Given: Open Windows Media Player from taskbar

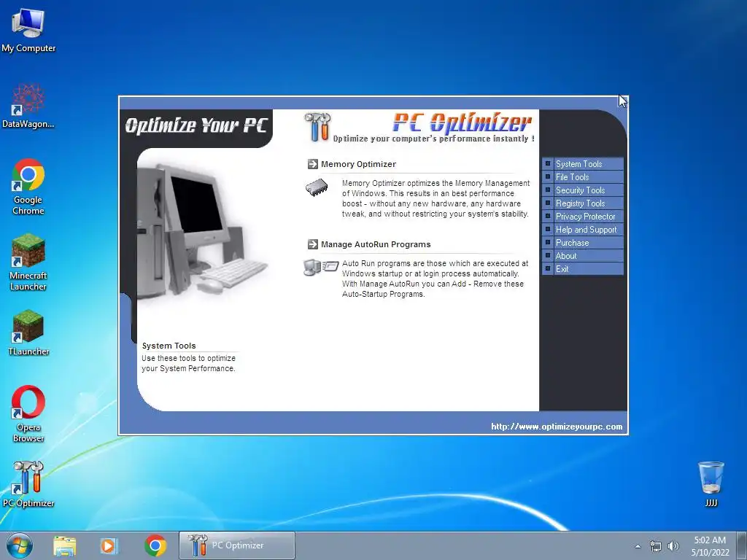Looking at the screenshot, I should pyautogui.click(x=109, y=545).
